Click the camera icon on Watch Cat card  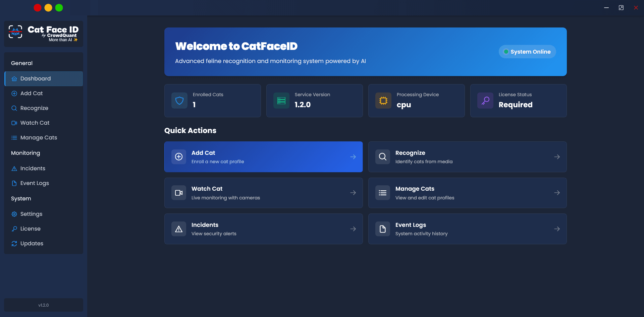179,193
